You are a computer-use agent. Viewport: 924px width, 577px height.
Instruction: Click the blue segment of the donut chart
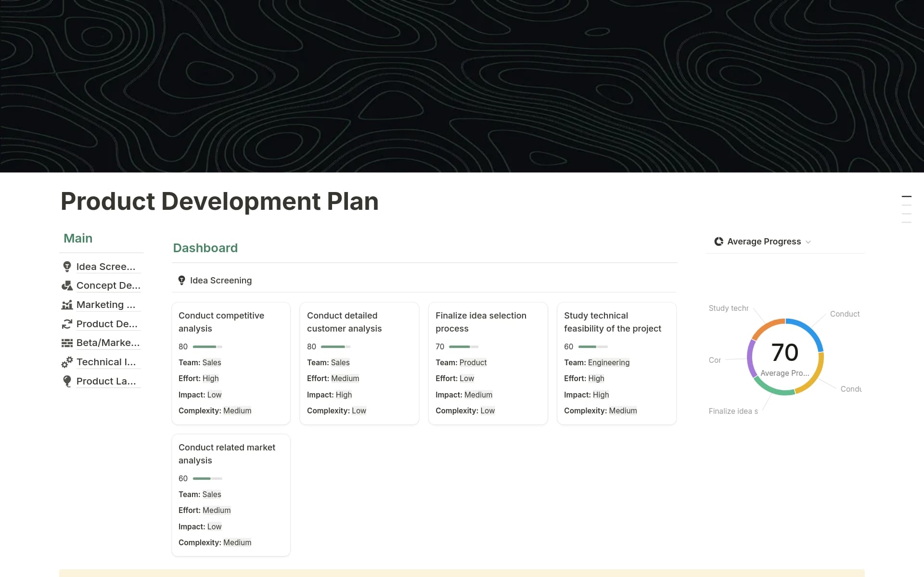pos(809,331)
